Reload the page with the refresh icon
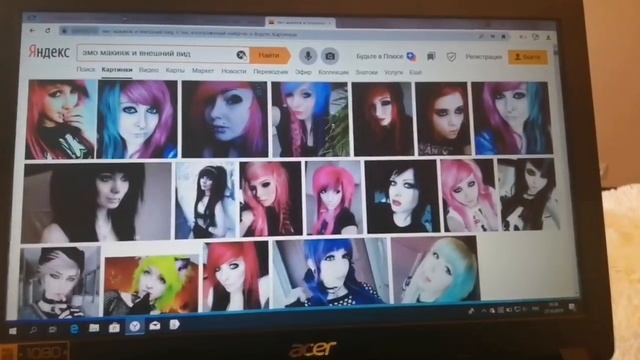 tap(48, 31)
